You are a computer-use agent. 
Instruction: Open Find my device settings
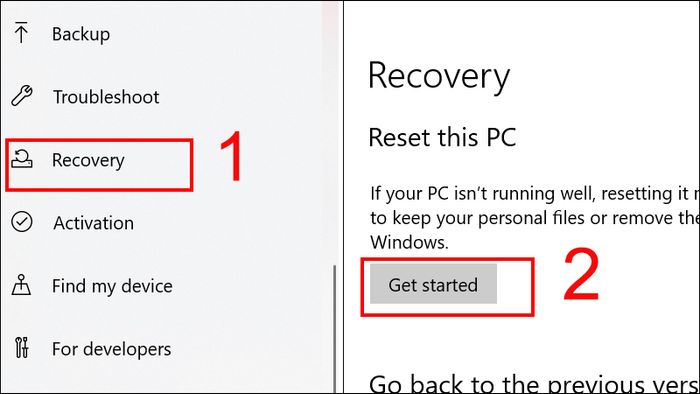112,286
